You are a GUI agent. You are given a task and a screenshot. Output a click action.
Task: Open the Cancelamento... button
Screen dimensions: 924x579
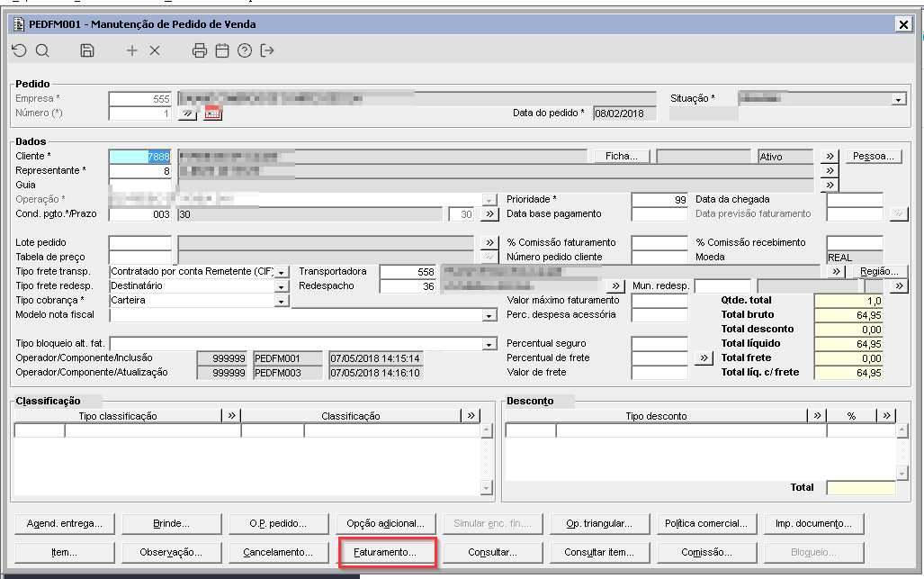tap(278, 553)
